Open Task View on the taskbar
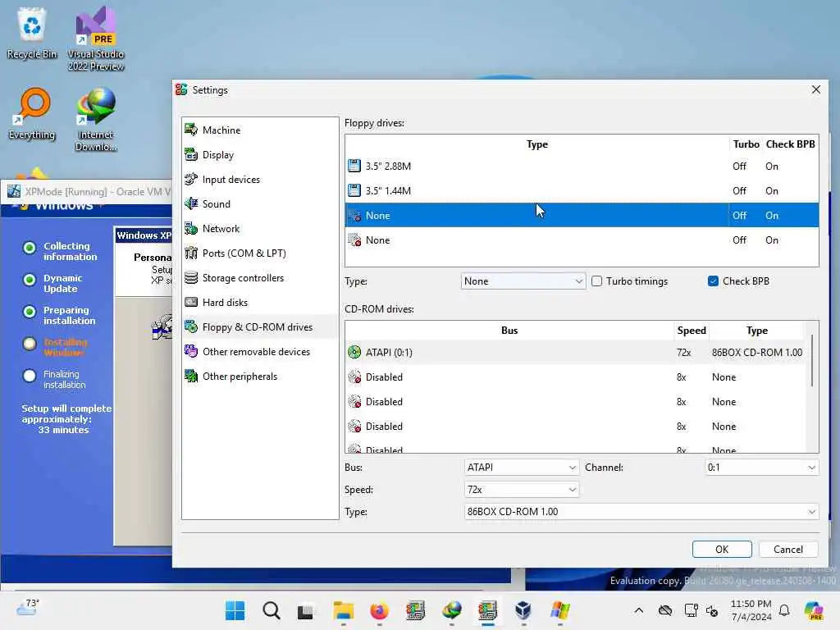Viewport: 840px width, 630px height. (307, 610)
